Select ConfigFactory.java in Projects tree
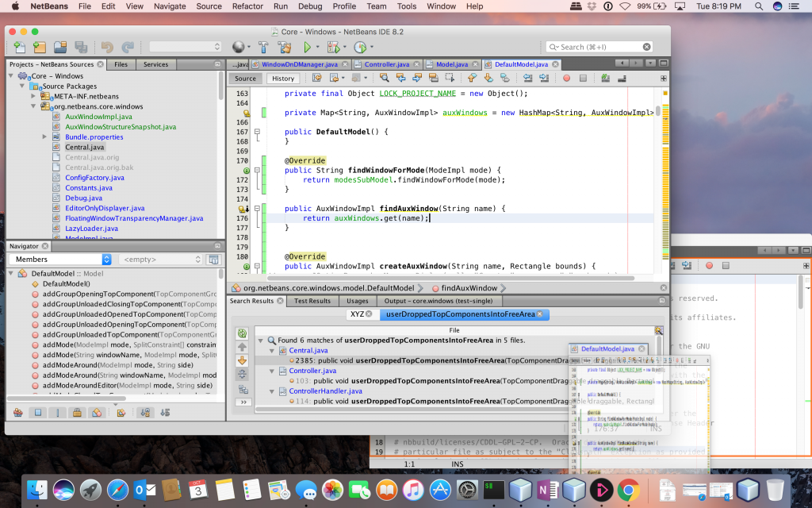The image size is (812, 508). (x=94, y=177)
